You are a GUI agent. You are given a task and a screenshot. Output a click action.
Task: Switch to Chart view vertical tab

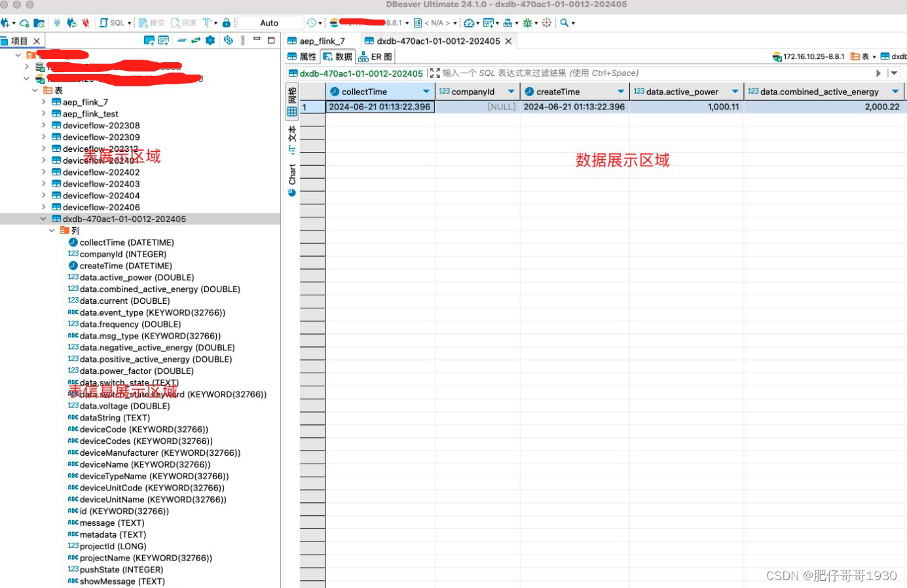click(292, 179)
